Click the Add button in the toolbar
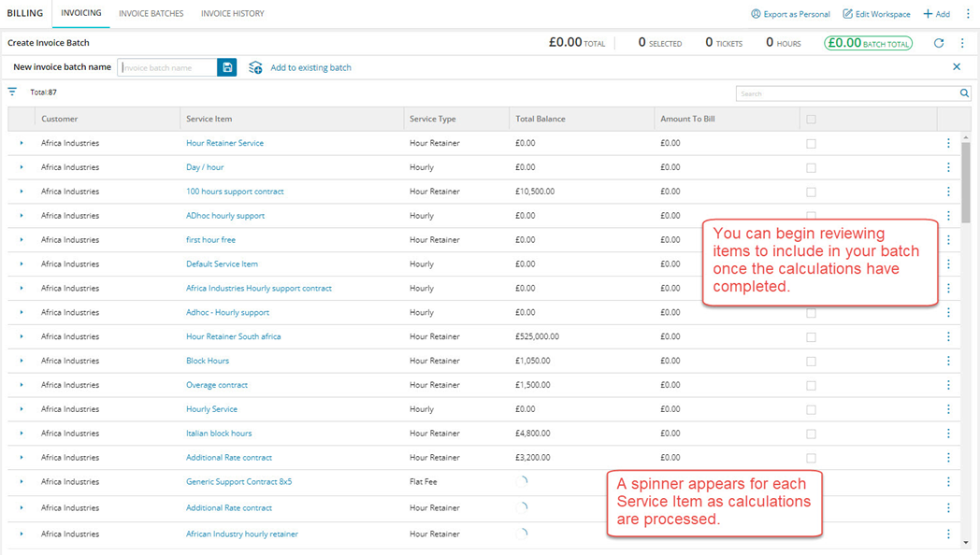This screenshot has height=555, width=980. pyautogui.click(x=935, y=13)
